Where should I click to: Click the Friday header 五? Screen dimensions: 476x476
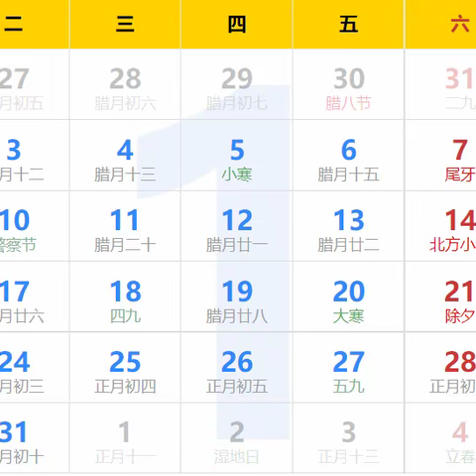(x=348, y=24)
